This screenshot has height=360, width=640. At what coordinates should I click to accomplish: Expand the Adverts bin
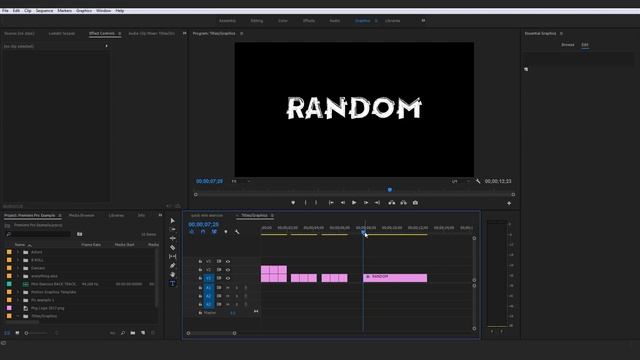[x=18, y=252]
